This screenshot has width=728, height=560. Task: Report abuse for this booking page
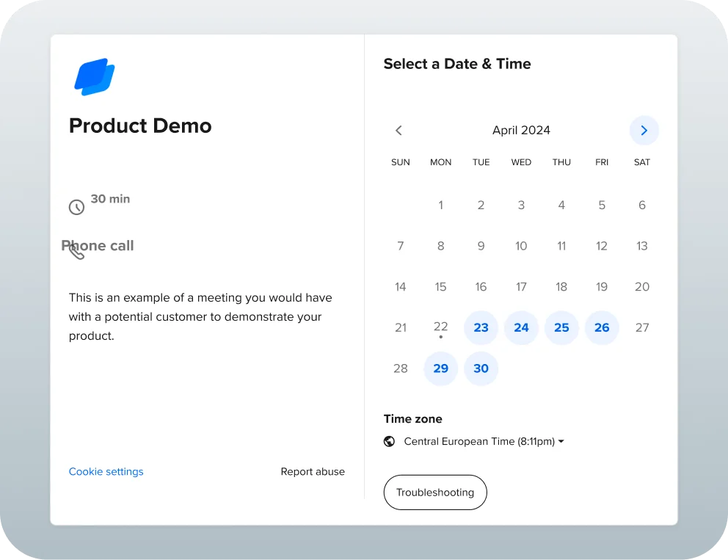tap(313, 471)
